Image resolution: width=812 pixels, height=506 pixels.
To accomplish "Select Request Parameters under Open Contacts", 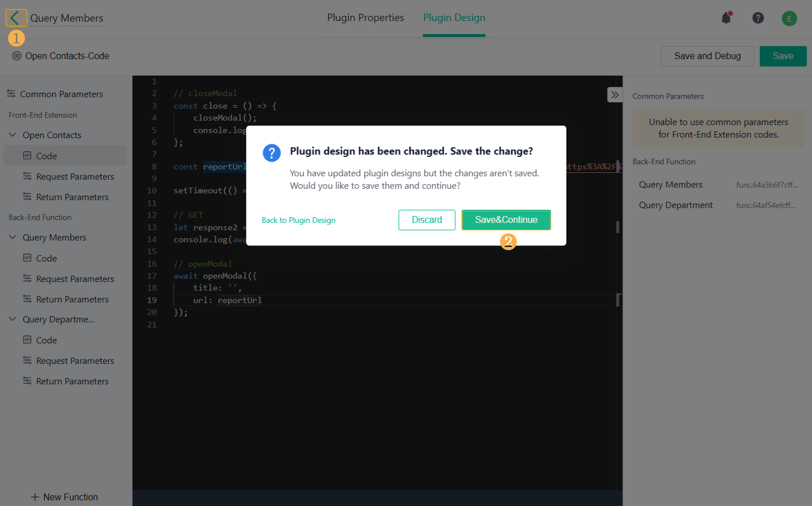I will pyautogui.click(x=75, y=176).
